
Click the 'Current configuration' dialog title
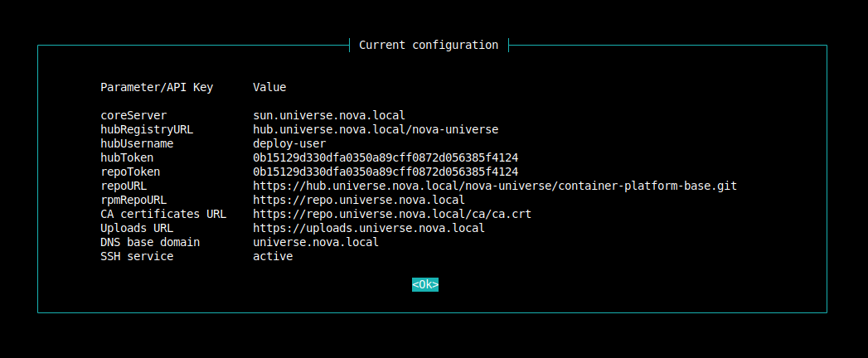point(429,45)
